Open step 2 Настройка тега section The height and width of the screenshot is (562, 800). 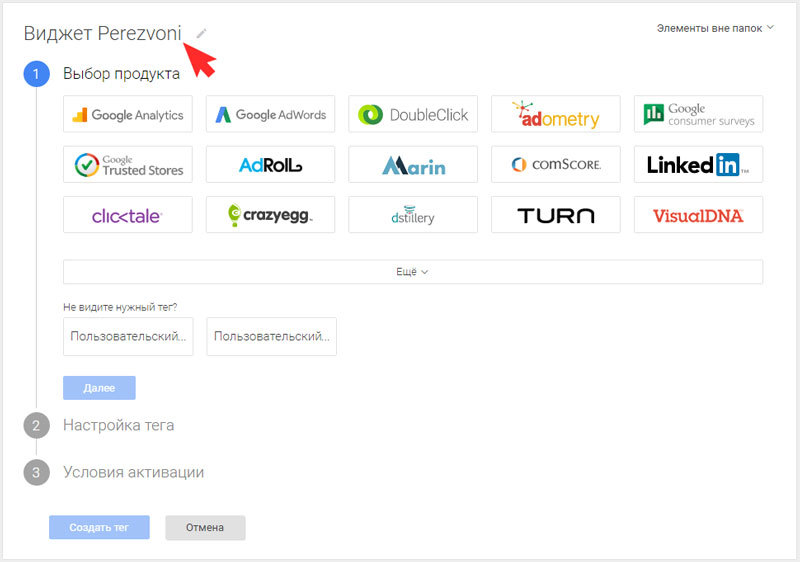[118, 425]
